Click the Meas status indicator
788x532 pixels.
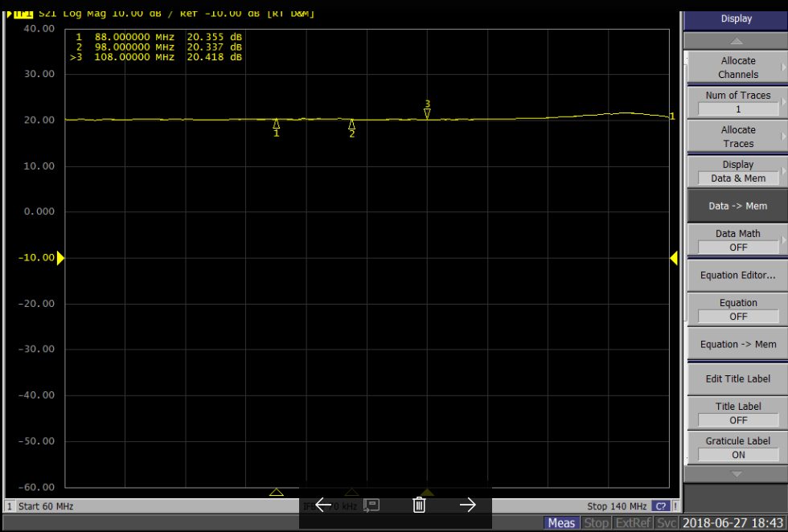tap(561, 523)
